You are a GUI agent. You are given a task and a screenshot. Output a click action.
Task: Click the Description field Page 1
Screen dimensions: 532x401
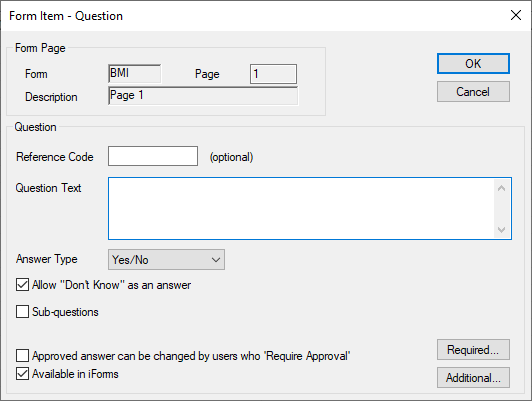click(x=203, y=96)
